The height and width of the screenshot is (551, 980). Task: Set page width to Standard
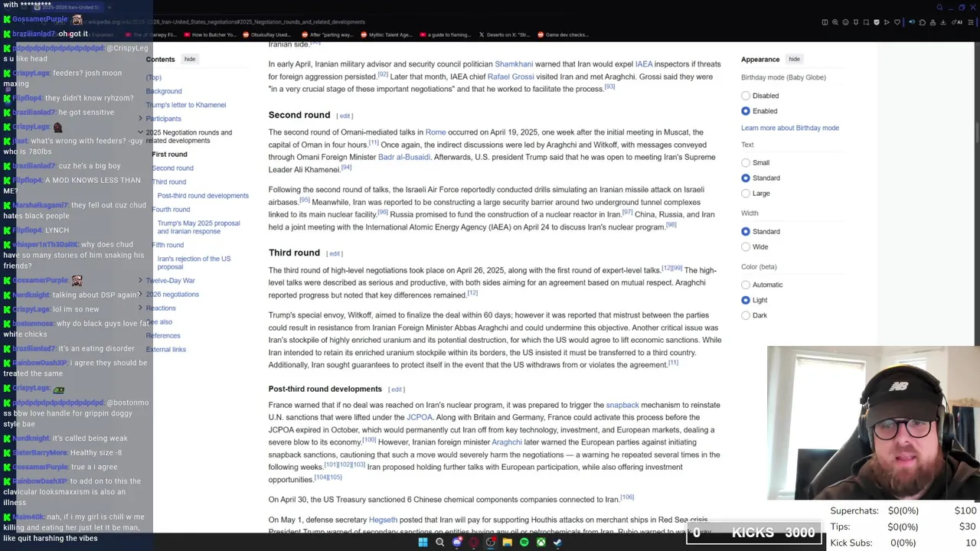coord(746,231)
